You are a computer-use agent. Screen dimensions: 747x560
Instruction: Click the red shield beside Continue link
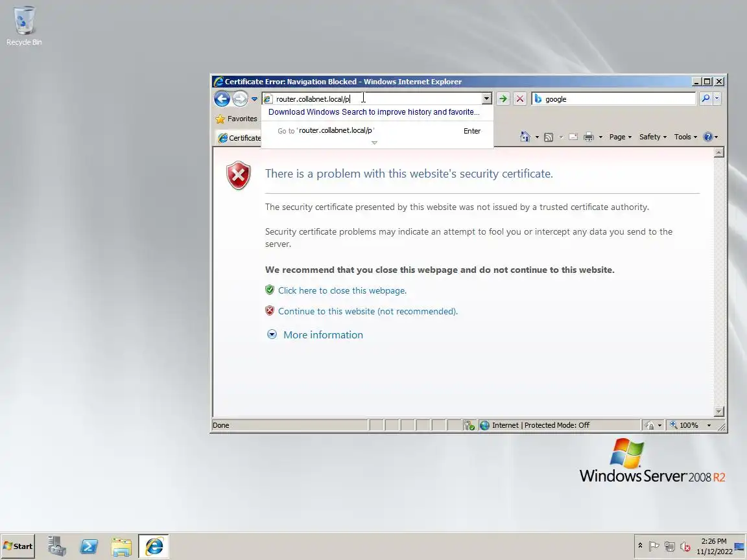(x=270, y=310)
